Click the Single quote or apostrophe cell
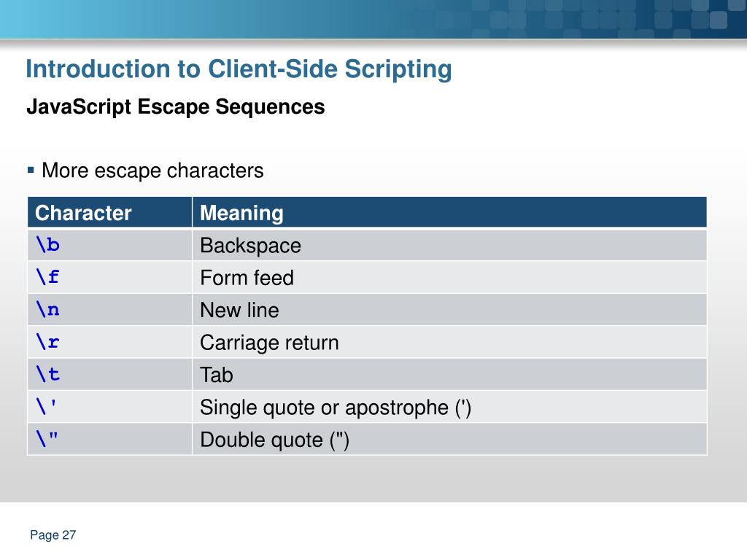Screen dimensions: 747x560 click(449, 407)
